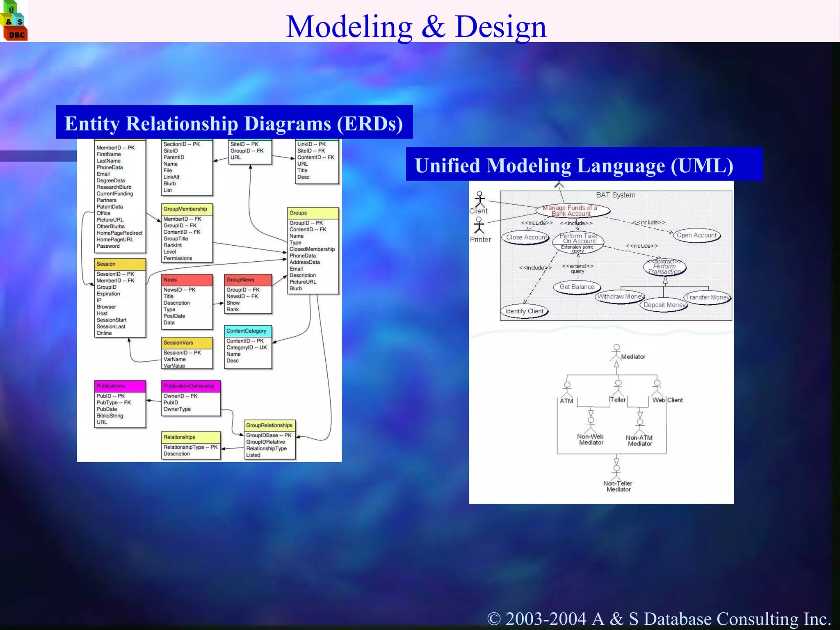Click the Unified Modeling Language heading
Viewport: 840px width, 630px height.
(x=574, y=165)
